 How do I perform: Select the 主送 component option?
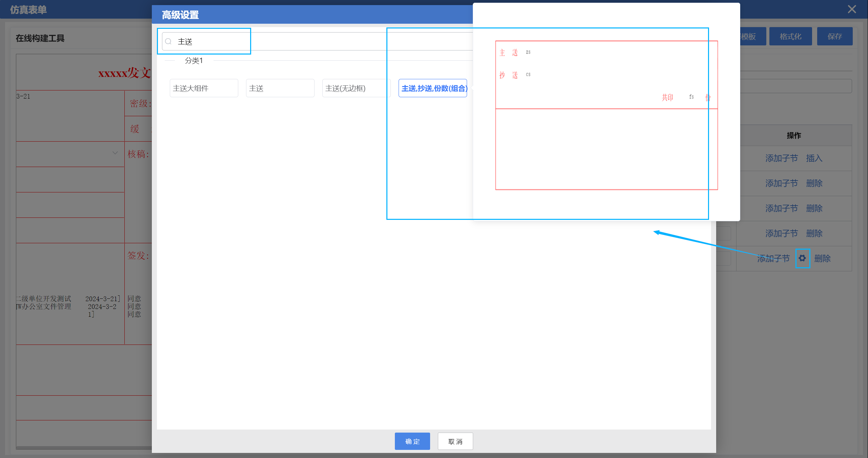(280, 88)
